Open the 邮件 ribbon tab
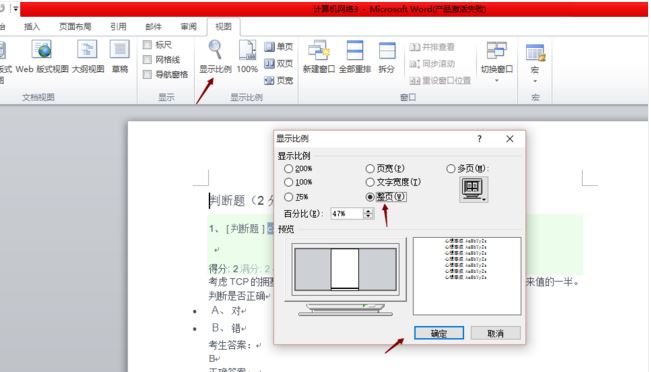 [154, 27]
